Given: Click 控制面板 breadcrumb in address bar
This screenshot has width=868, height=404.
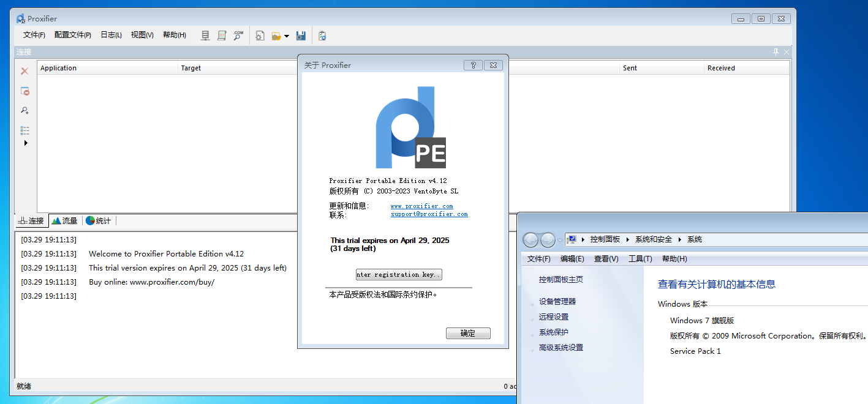Looking at the screenshot, I should [605, 239].
